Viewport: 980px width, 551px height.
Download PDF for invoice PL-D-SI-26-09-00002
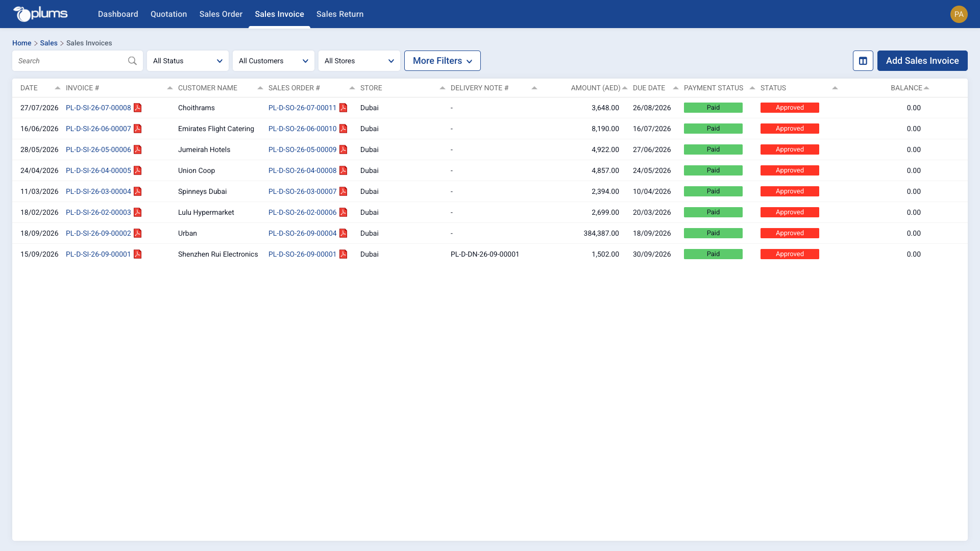138,233
